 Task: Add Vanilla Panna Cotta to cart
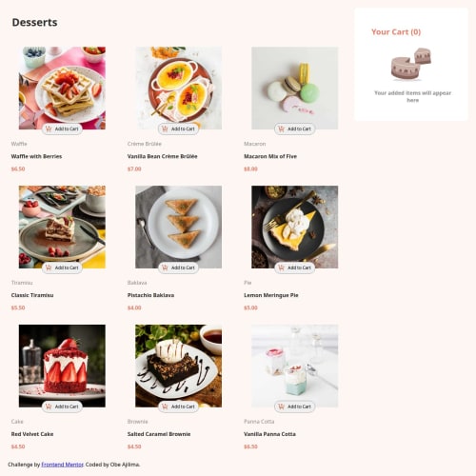(x=295, y=407)
